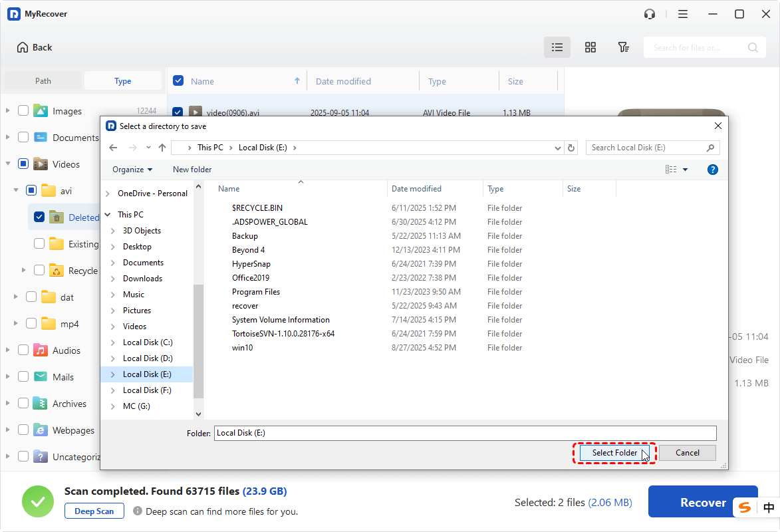
Task: Create a New folder
Action: (192, 170)
